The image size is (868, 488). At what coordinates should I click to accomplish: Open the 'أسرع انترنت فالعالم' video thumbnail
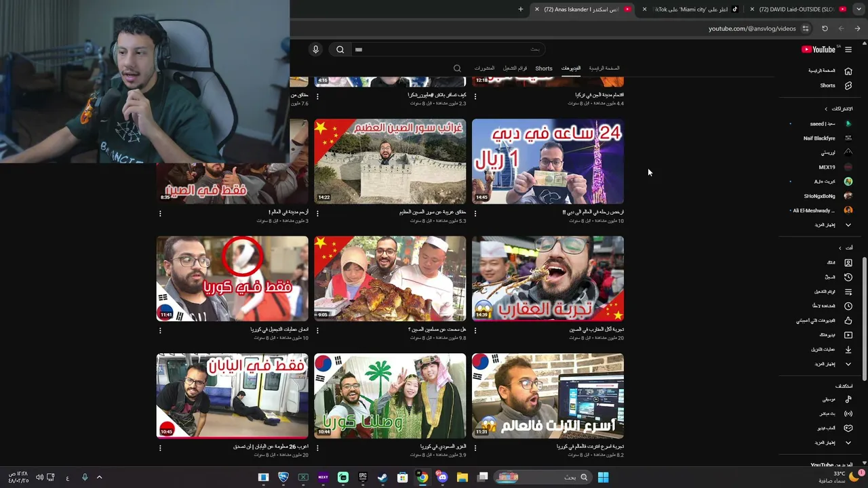pyautogui.click(x=548, y=396)
